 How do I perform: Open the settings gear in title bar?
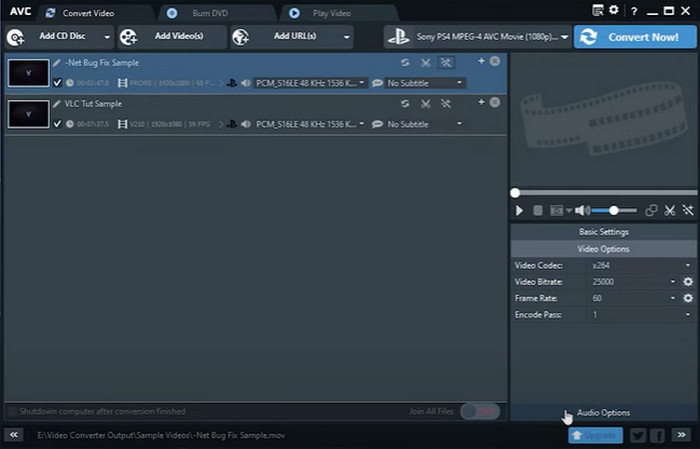[614, 10]
